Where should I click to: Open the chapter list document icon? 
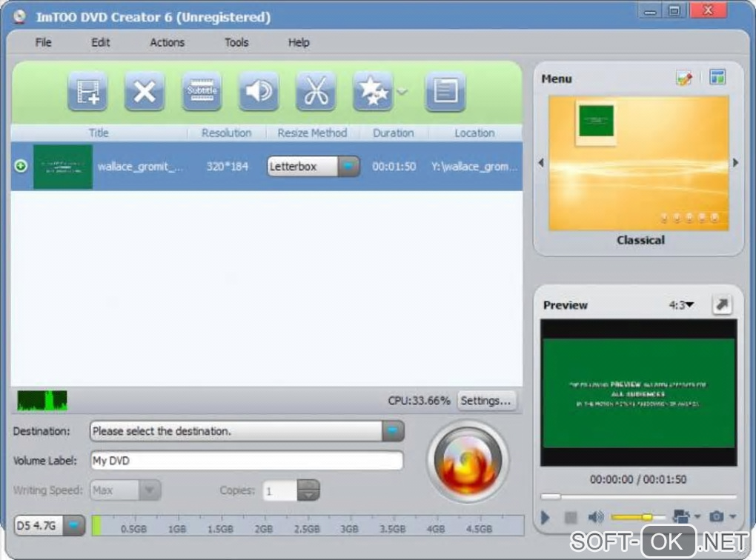445,92
